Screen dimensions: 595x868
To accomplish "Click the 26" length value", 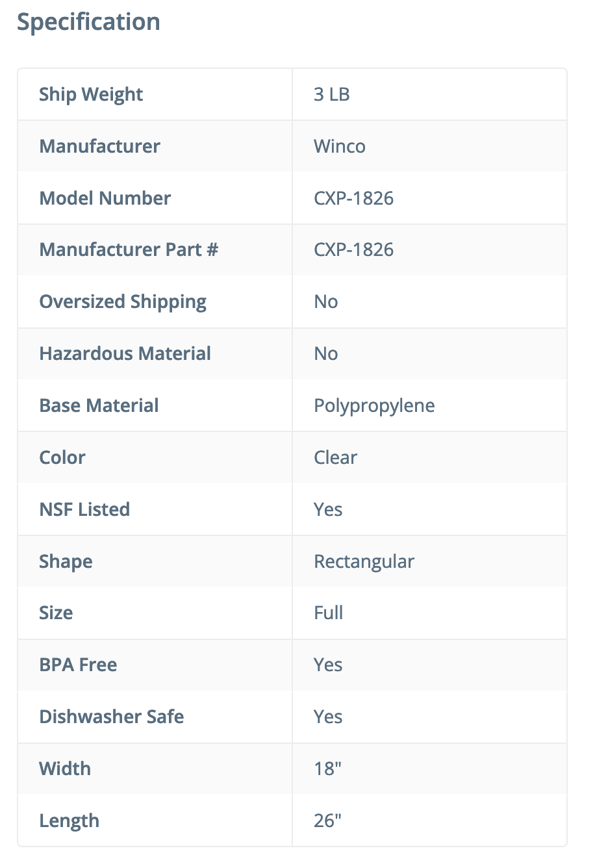I will click(x=327, y=821).
